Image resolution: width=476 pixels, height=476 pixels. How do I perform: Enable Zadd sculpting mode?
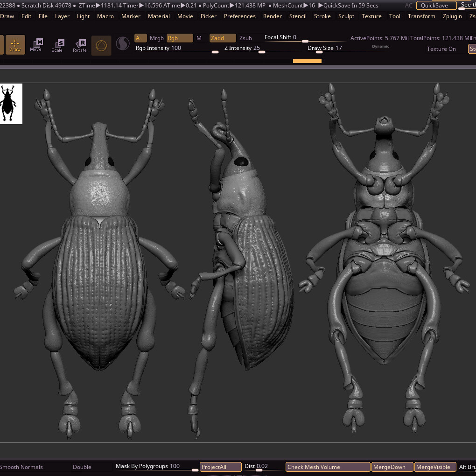coord(222,38)
